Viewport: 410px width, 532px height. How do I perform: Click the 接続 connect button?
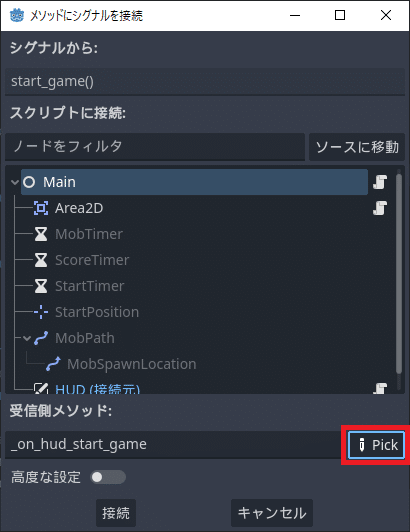(116, 513)
